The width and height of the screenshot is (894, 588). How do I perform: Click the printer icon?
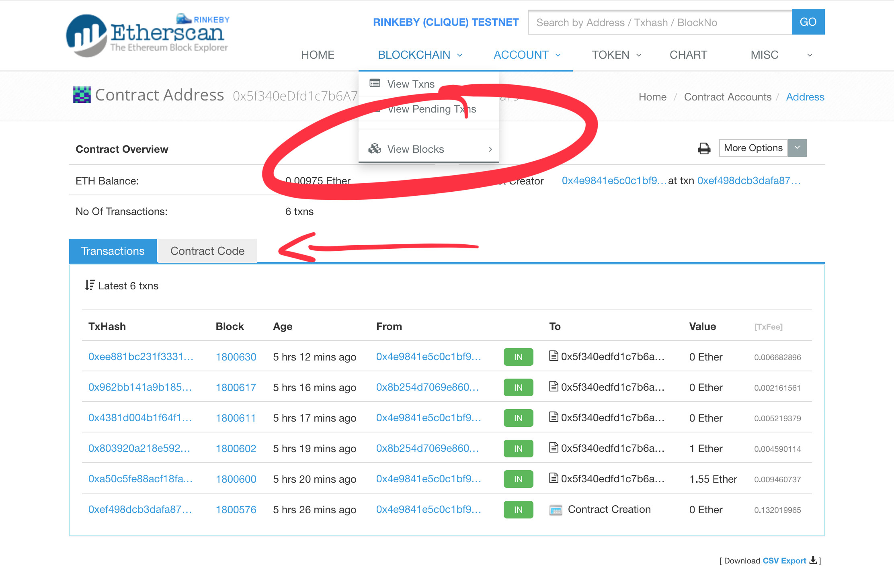704,148
